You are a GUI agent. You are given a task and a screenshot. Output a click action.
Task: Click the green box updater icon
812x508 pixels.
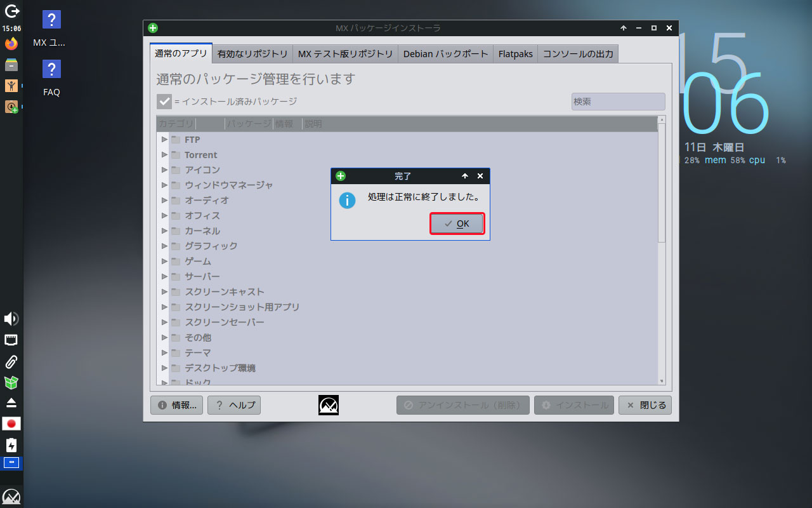[11, 382]
